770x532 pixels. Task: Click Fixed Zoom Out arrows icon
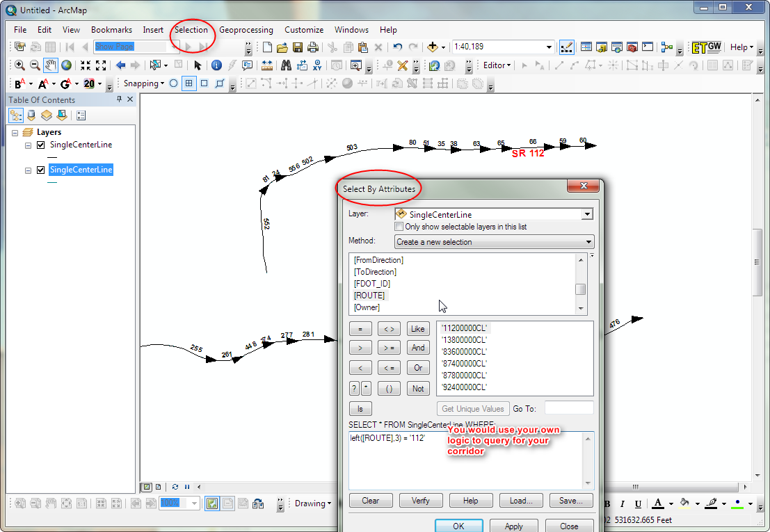(101, 65)
